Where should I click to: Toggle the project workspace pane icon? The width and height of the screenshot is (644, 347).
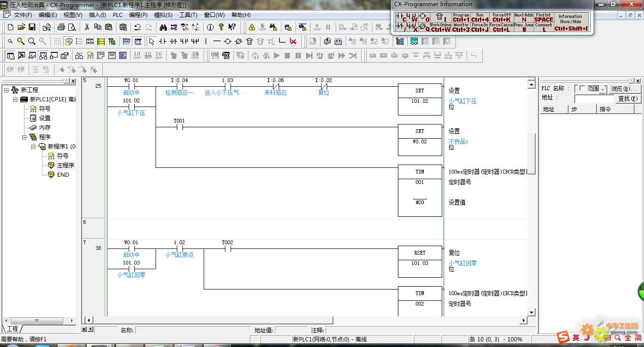coord(10,56)
